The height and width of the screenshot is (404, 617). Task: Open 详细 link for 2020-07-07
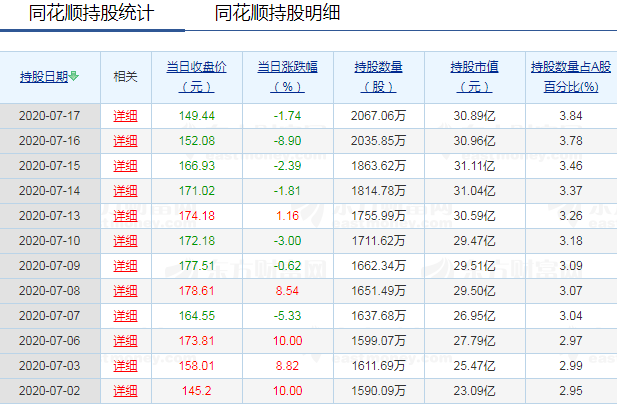point(125,316)
